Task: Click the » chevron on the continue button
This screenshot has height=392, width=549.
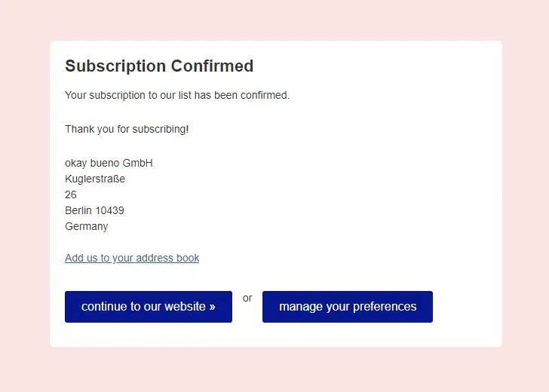Action: pos(212,307)
